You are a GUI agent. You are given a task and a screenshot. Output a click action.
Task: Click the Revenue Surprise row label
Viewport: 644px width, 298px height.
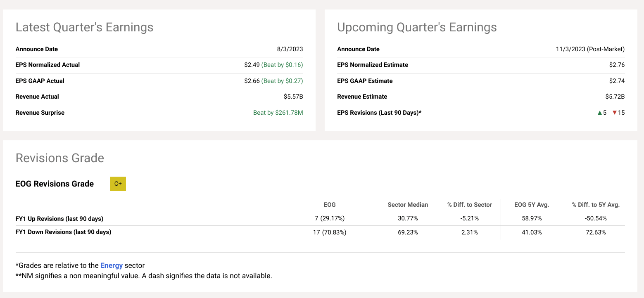pyautogui.click(x=40, y=113)
